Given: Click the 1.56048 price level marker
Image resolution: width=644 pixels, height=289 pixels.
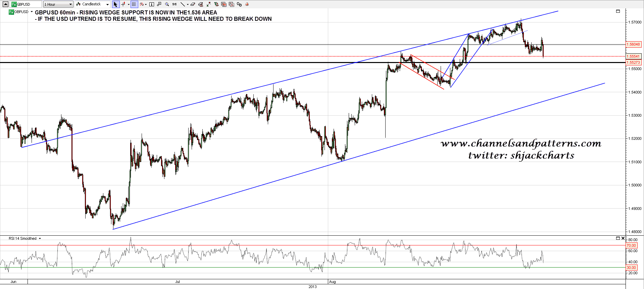Looking at the screenshot, I should (633, 44).
